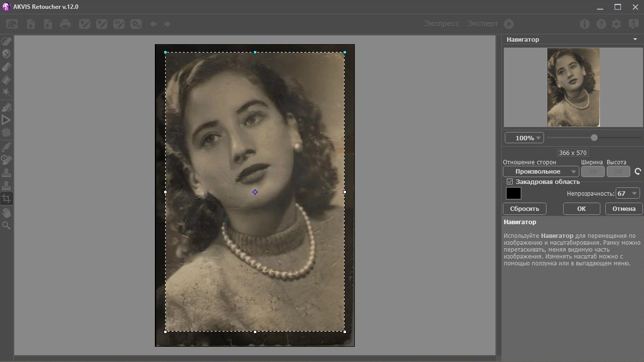The image size is (644, 362).
Task: Click the bottom-right crop frame handle
Action: pyautogui.click(x=345, y=332)
